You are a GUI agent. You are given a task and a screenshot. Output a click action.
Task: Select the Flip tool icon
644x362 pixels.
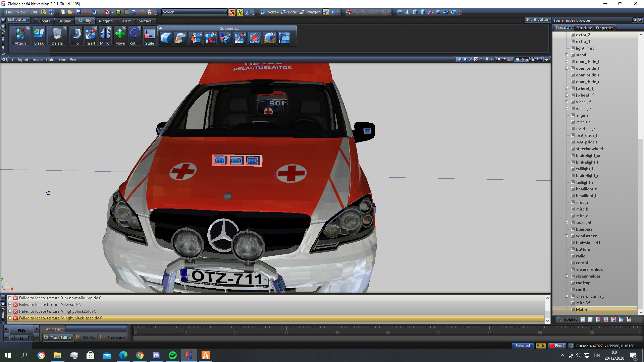75,34
